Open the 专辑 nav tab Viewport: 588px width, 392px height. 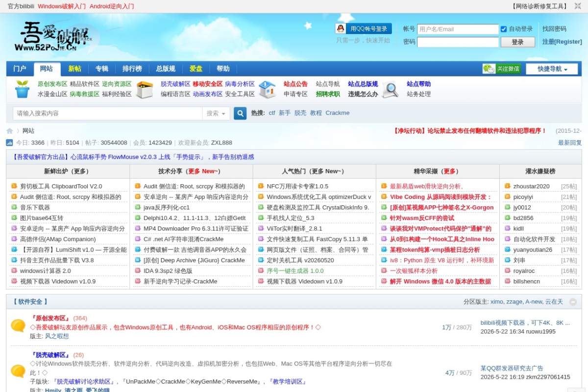tap(102, 69)
